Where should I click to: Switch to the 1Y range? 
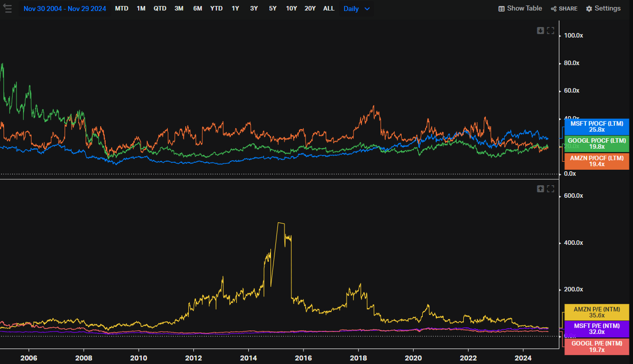[235, 9]
